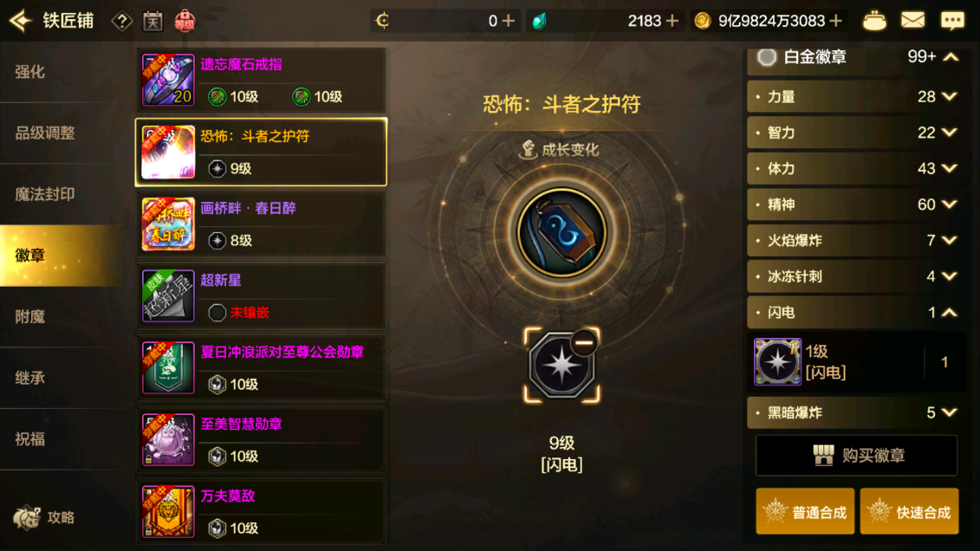Open the inventory bag icon
Viewport: 980px width, 551px height.
coord(873,21)
